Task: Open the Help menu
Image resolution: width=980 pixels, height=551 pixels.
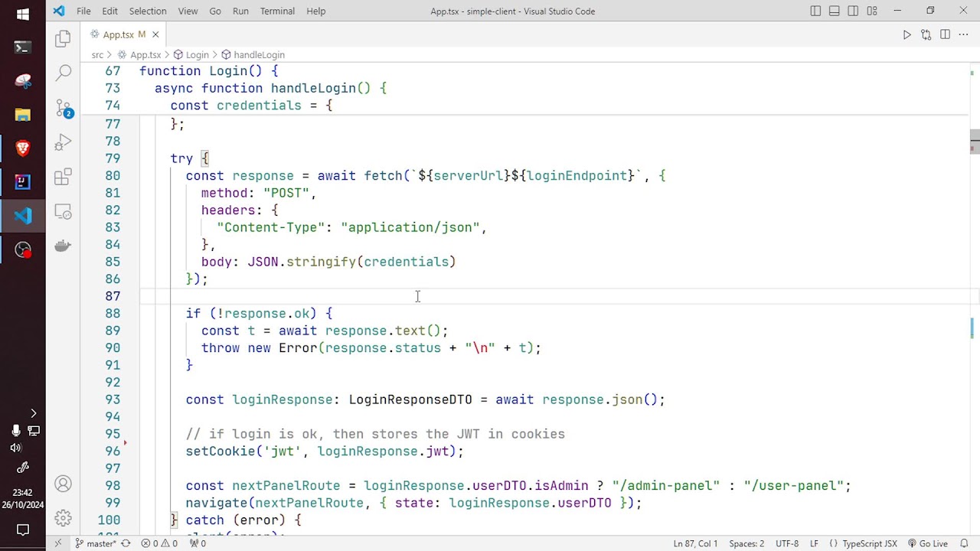Action: click(315, 11)
